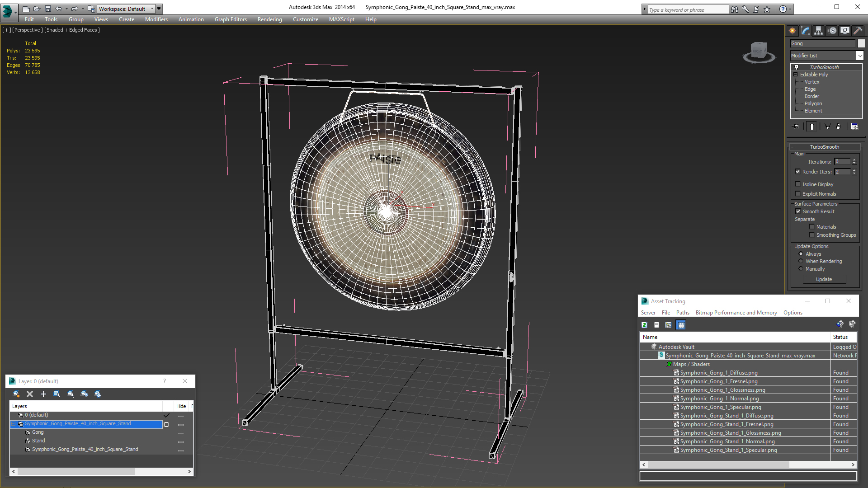868x488 pixels.
Task: Switch Asset Tracking to table view
Action: 681,325
